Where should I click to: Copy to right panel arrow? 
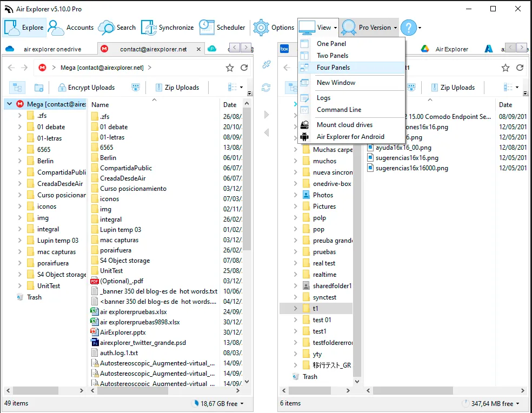coord(267,115)
